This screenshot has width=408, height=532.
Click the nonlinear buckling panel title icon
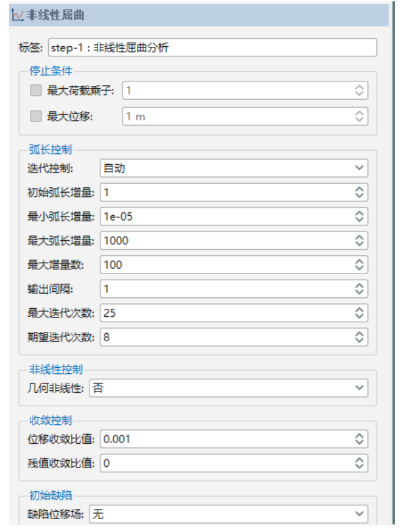tap(17, 14)
